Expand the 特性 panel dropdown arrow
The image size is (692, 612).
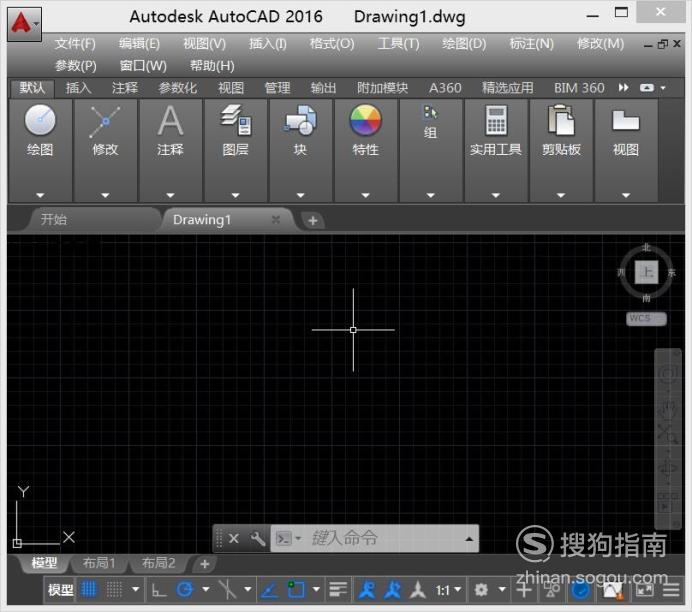pyautogui.click(x=365, y=195)
